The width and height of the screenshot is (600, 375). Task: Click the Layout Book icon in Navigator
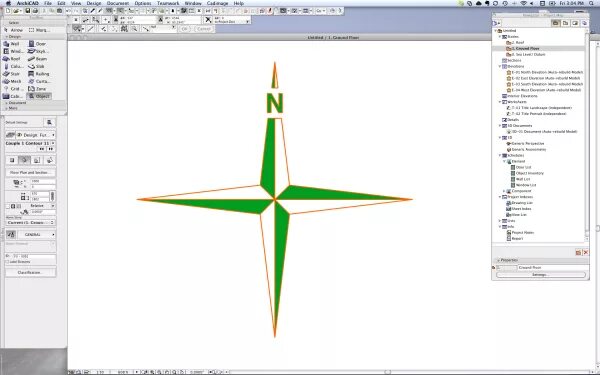click(x=575, y=23)
